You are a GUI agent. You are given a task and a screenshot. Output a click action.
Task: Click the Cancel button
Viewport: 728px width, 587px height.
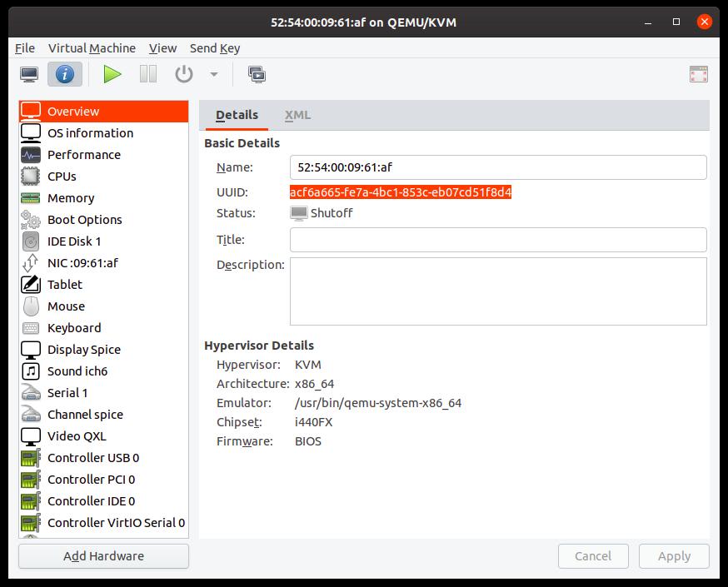[593, 556]
